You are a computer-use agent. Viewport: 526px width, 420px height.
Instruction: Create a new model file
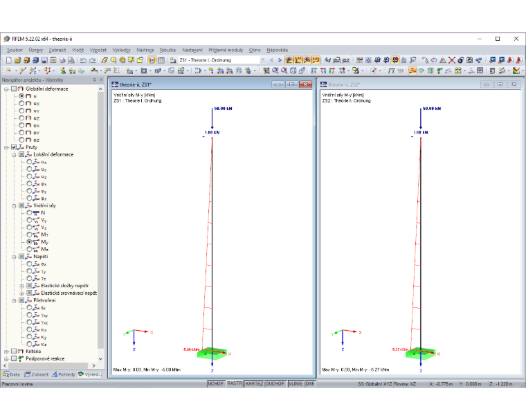9,60
